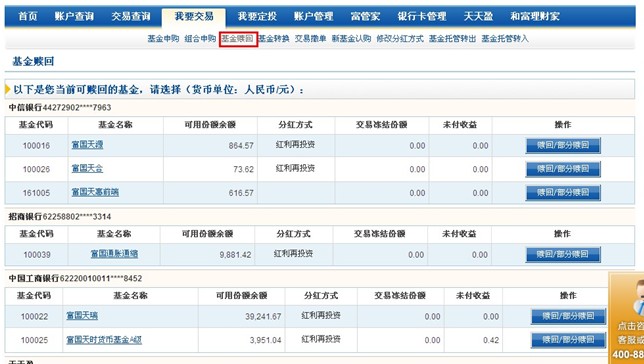The image size is (644, 364).
Task: Open the 富国天源 fund link
Action: click(x=87, y=145)
